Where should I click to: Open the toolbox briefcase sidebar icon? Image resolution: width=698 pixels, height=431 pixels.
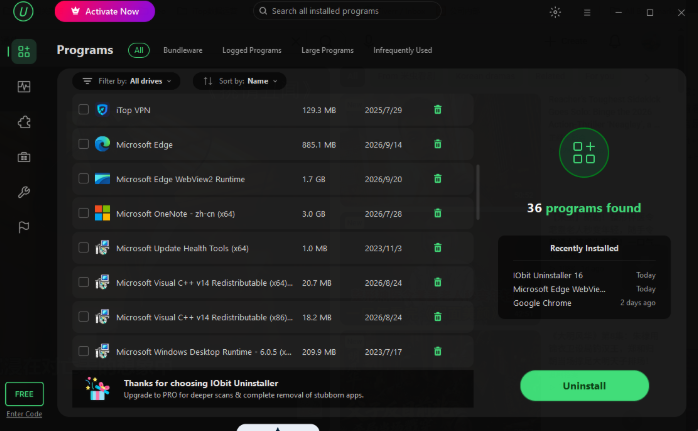click(24, 157)
